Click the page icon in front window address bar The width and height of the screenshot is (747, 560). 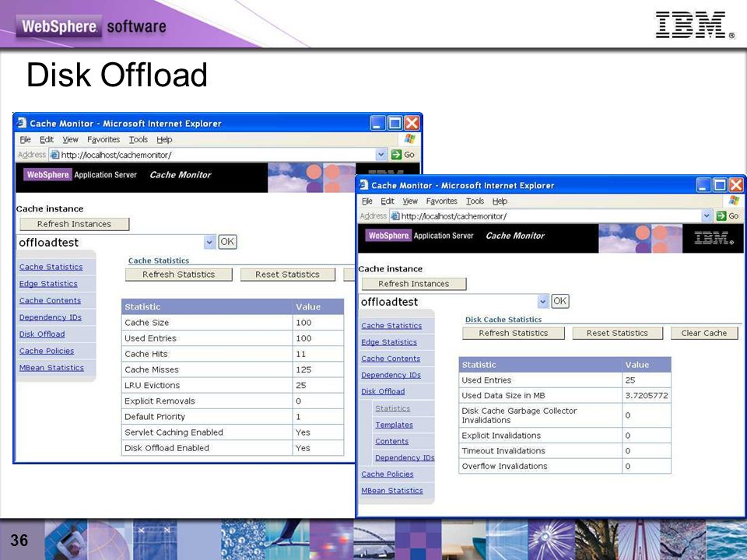pos(395,216)
